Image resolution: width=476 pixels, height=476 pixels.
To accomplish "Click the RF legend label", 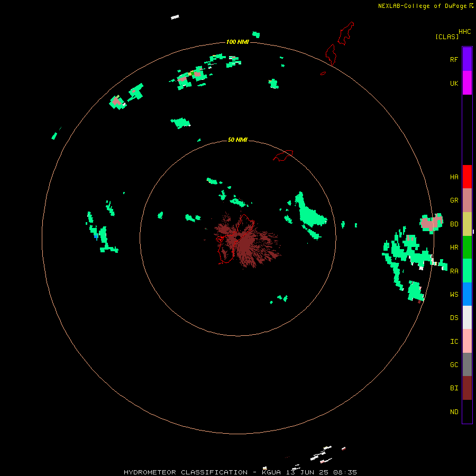I will [454, 59].
